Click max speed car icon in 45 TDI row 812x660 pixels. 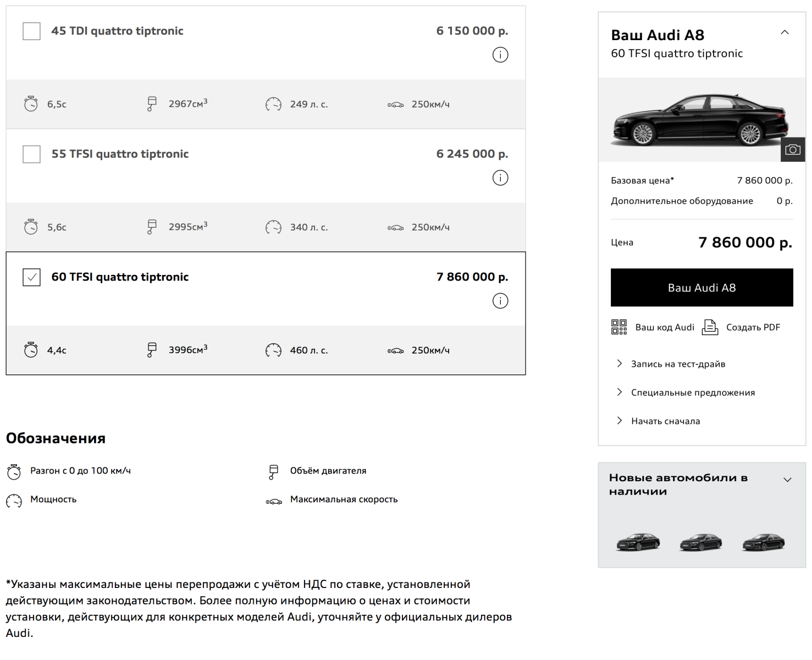[395, 105]
